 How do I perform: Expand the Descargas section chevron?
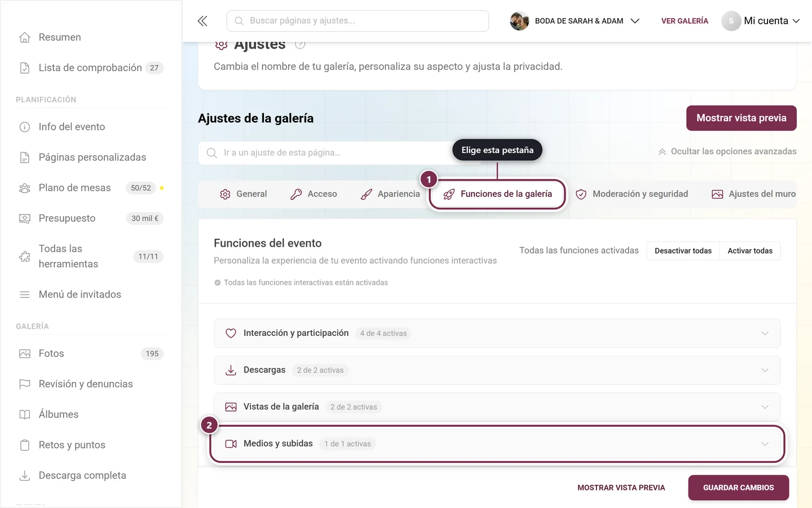click(765, 370)
